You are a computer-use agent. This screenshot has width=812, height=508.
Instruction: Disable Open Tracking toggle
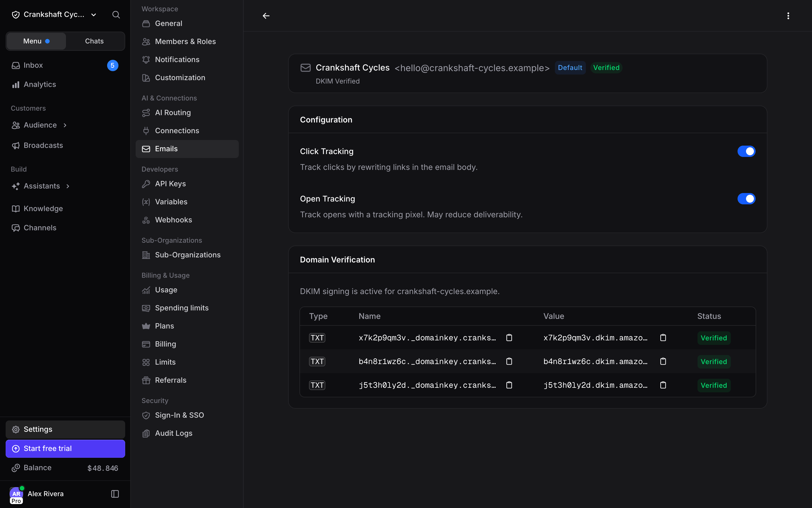(746, 199)
